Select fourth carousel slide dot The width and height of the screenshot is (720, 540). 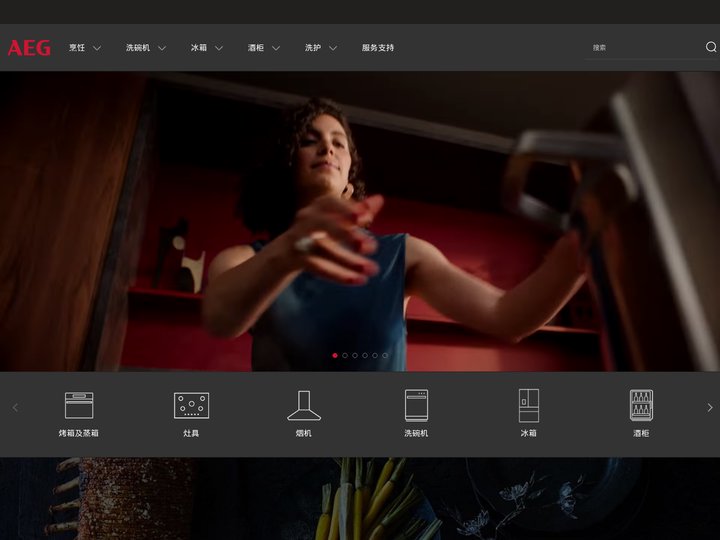pos(365,355)
